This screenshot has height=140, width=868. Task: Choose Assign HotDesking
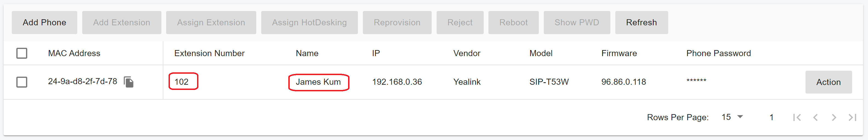(309, 22)
